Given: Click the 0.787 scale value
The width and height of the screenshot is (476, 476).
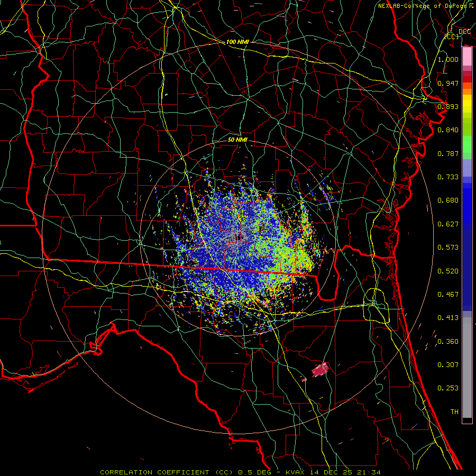Looking at the screenshot, I should (448, 153).
